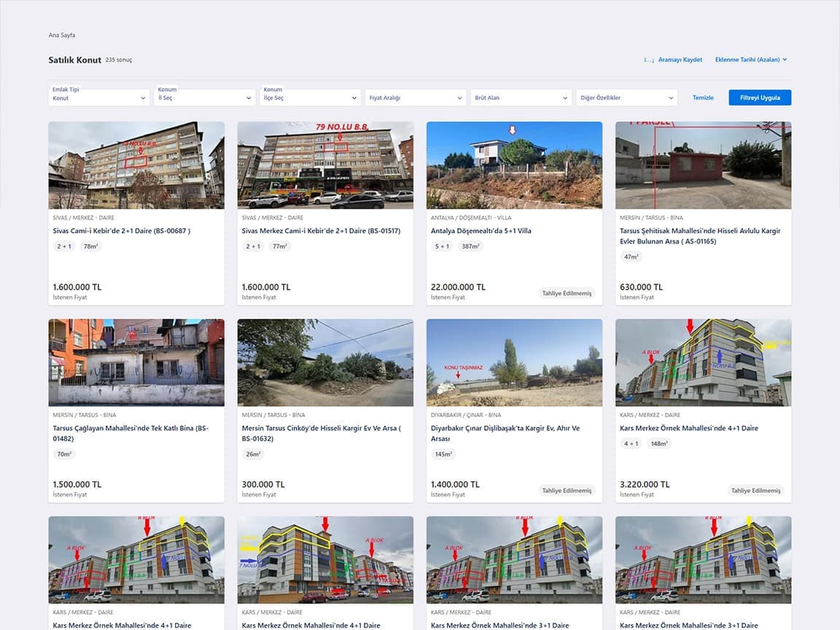This screenshot has height=630, width=840.
Task: Click the Temizle link
Action: point(703,98)
